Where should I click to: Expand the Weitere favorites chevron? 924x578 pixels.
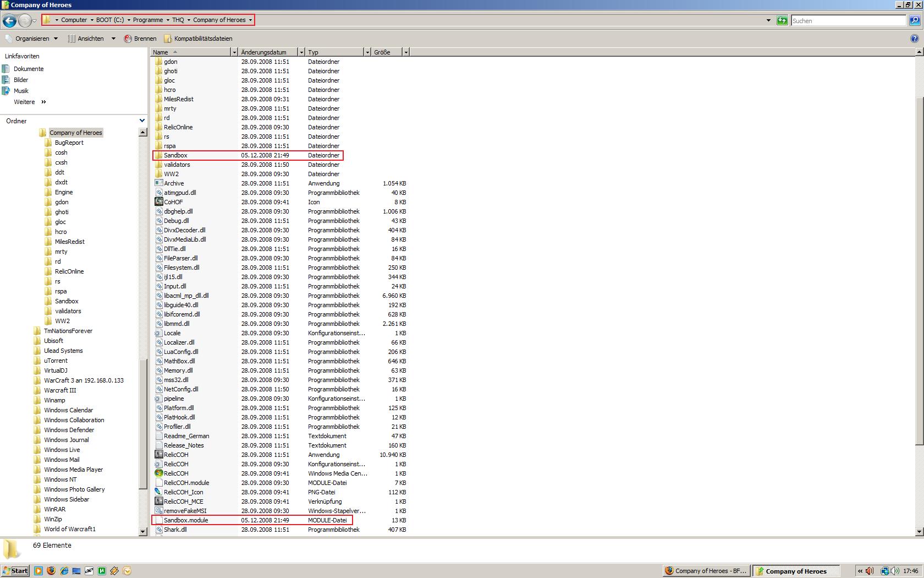click(x=43, y=102)
